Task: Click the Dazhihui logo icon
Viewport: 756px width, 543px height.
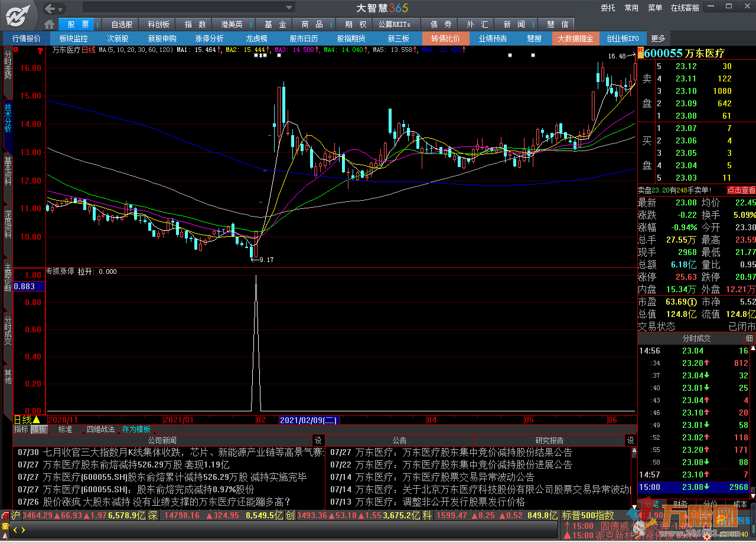Action: coord(18,15)
